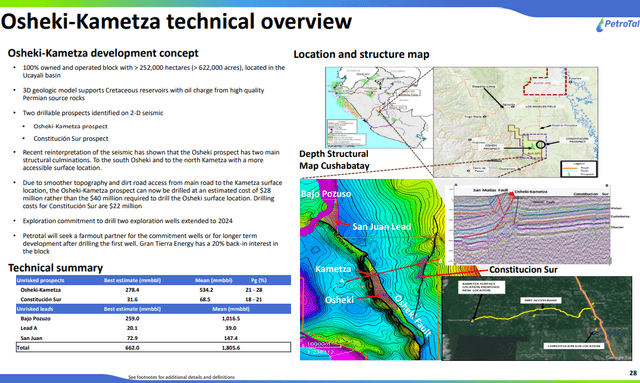
Task: Click the satellite dirt access road image
Action: coord(537,318)
